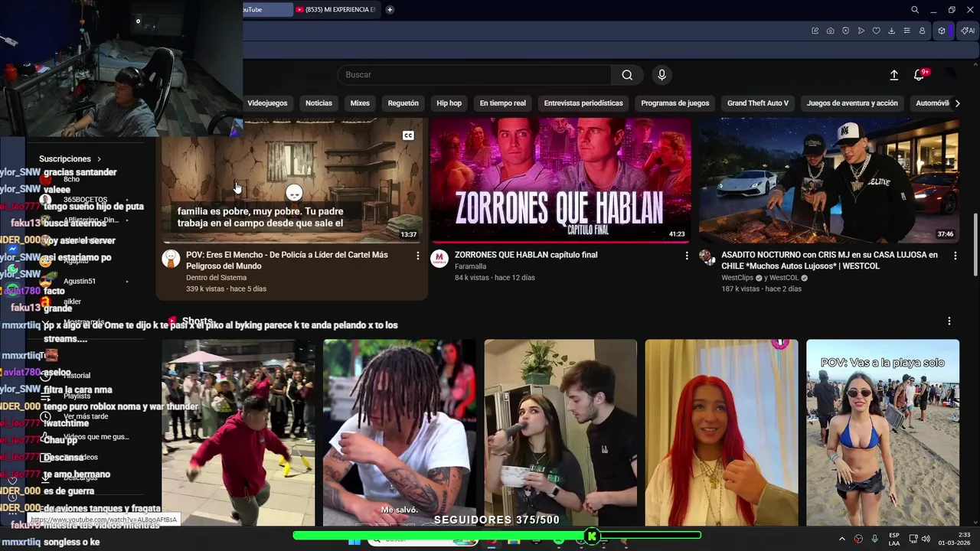Select the En tiempo real chip
This screenshot has width=980, height=551.
point(503,103)
